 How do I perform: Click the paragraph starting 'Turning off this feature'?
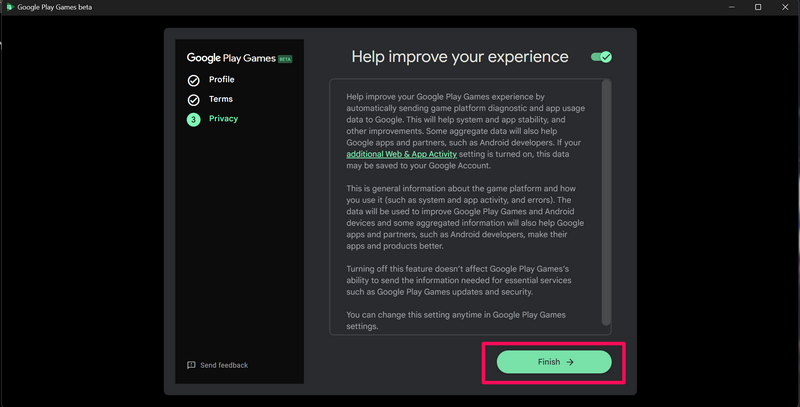click(459, 281)
